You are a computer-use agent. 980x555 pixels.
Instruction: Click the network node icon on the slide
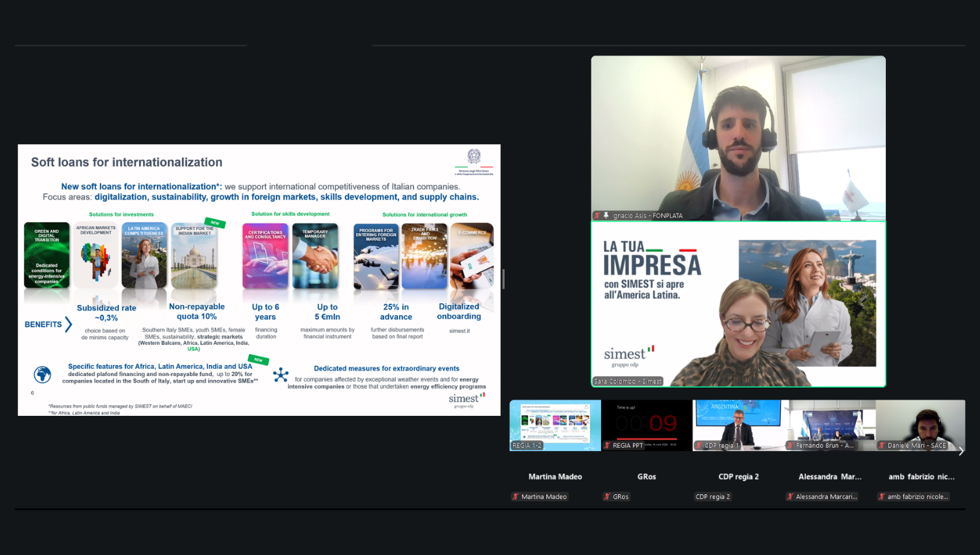[281, 375]
